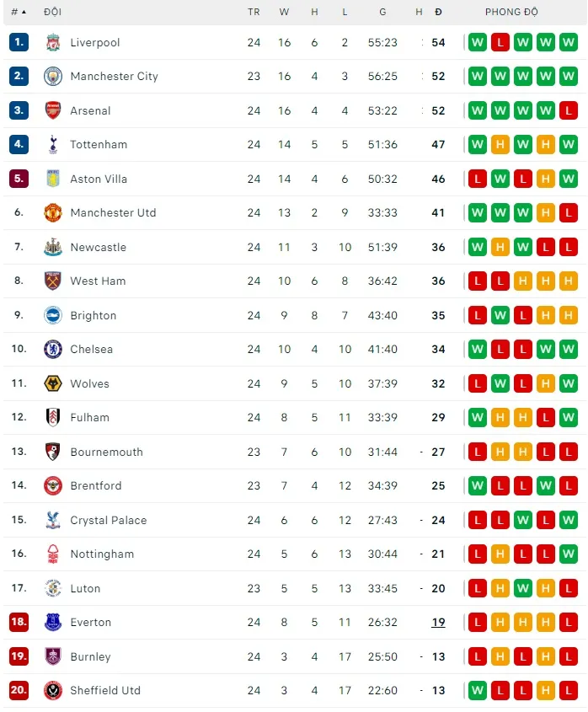
Task: Click the Wolves crest icon
Action: 53,383
